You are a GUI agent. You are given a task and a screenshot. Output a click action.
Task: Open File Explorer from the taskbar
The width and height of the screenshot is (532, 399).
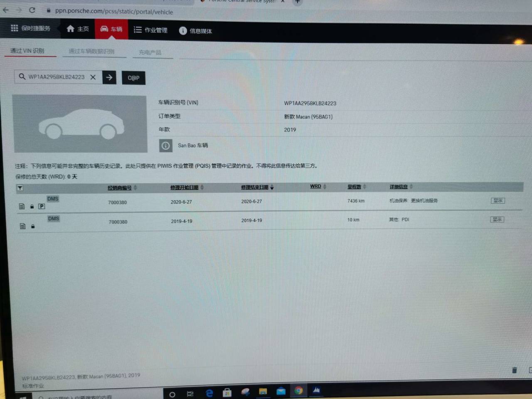[x=263, y=391]
